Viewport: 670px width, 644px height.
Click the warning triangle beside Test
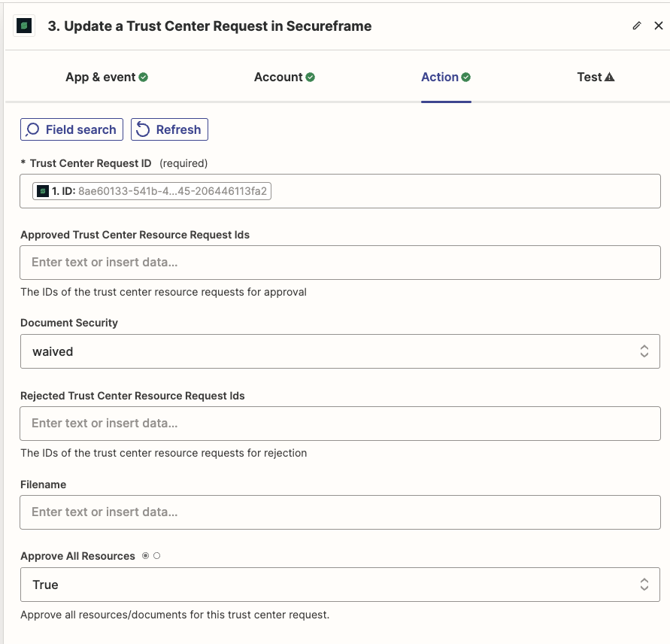pos(610,77)
